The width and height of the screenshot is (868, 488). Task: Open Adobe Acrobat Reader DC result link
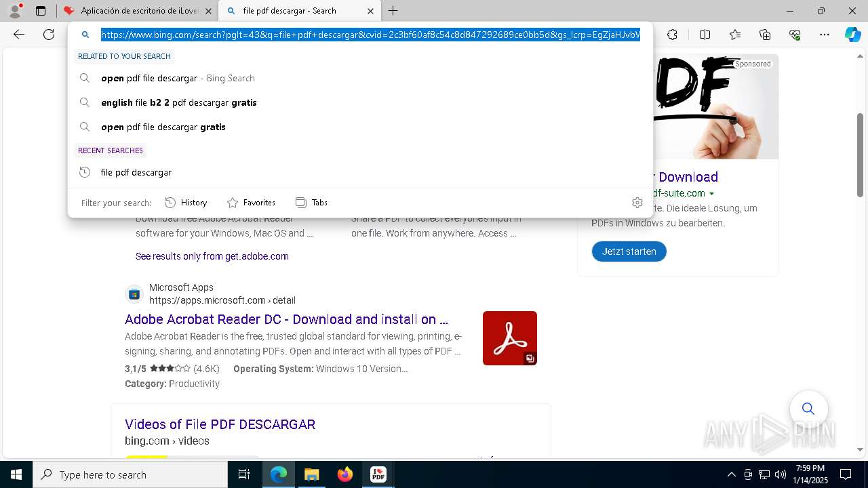pos(286,319)
